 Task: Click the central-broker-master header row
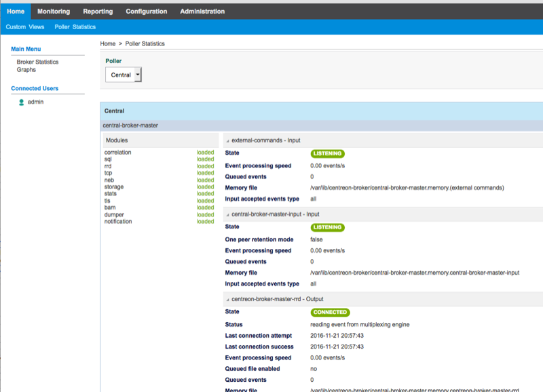(x=129, y=125)
